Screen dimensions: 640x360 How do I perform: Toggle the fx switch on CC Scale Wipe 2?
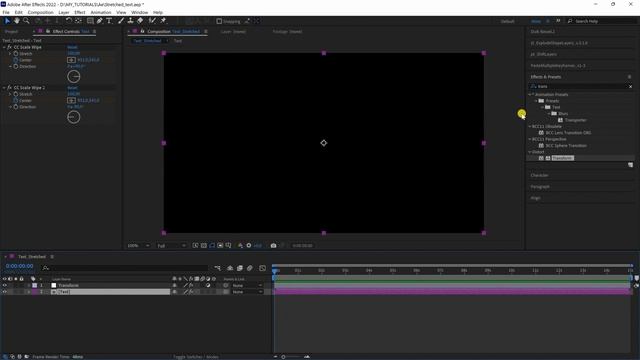click(9, 88)
